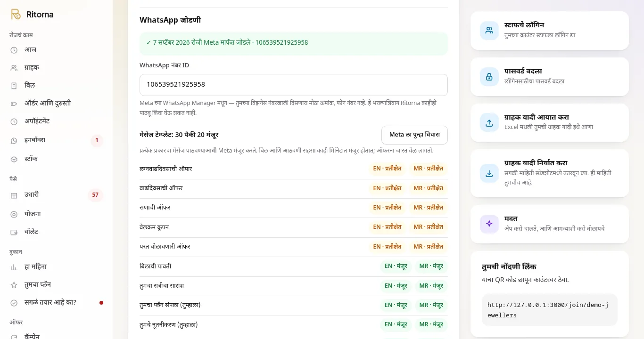Click the join link URL box
Image resolution: width=644 pixels, height=339 pixels.
point(550,310)
